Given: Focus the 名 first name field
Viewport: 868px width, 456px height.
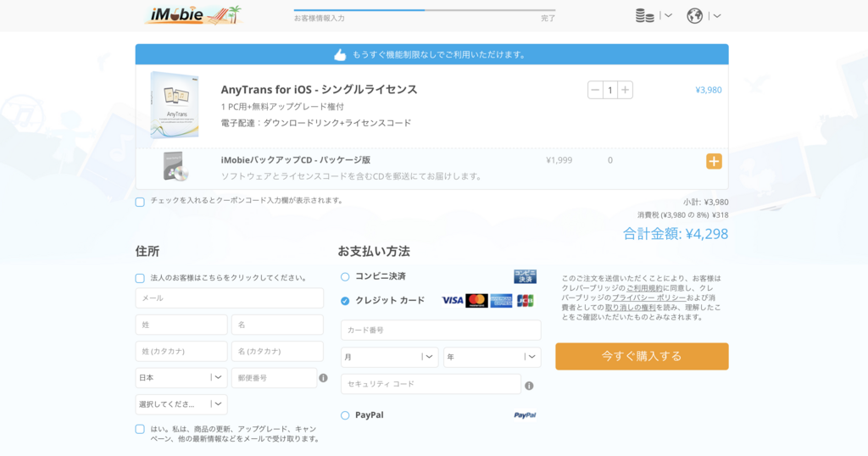Looking at the screenshot, I should click(x=277, y=325).
